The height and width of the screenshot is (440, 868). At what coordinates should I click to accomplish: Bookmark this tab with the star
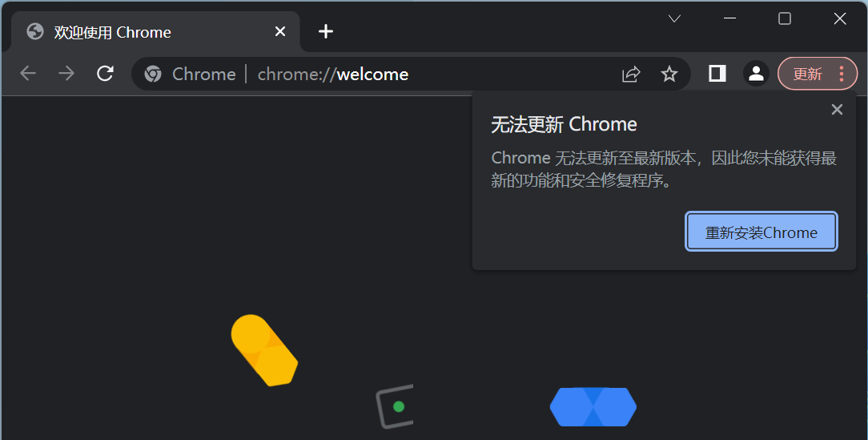coord(669,74)
